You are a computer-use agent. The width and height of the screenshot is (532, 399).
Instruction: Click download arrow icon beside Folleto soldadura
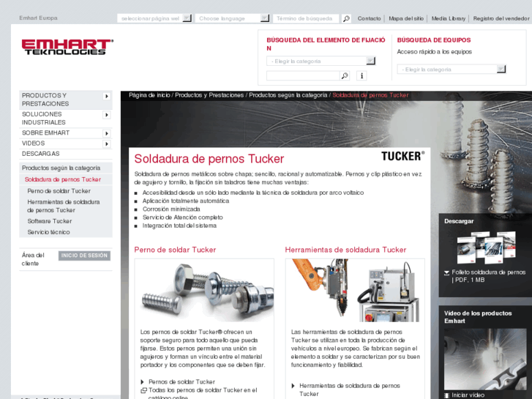447,272
